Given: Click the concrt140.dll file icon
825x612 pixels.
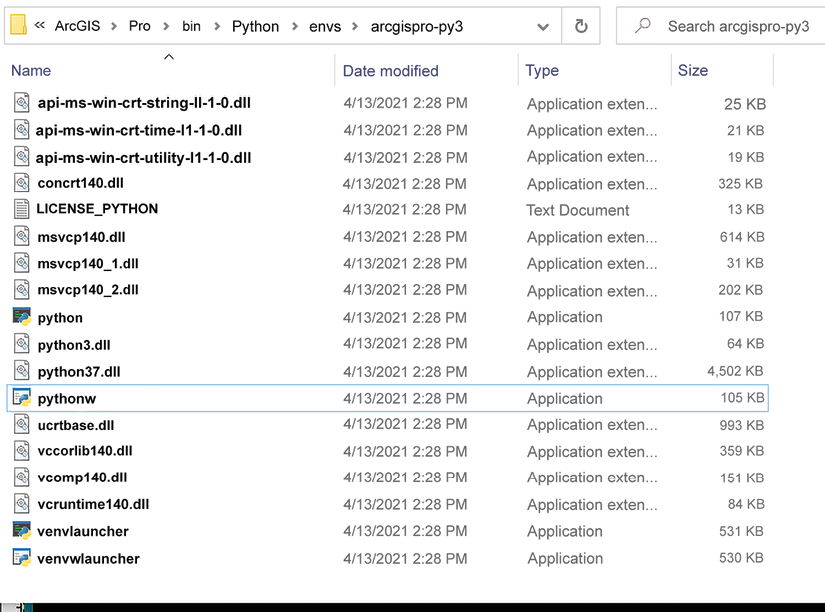Looking at the screenshot, I should (22, 183).
